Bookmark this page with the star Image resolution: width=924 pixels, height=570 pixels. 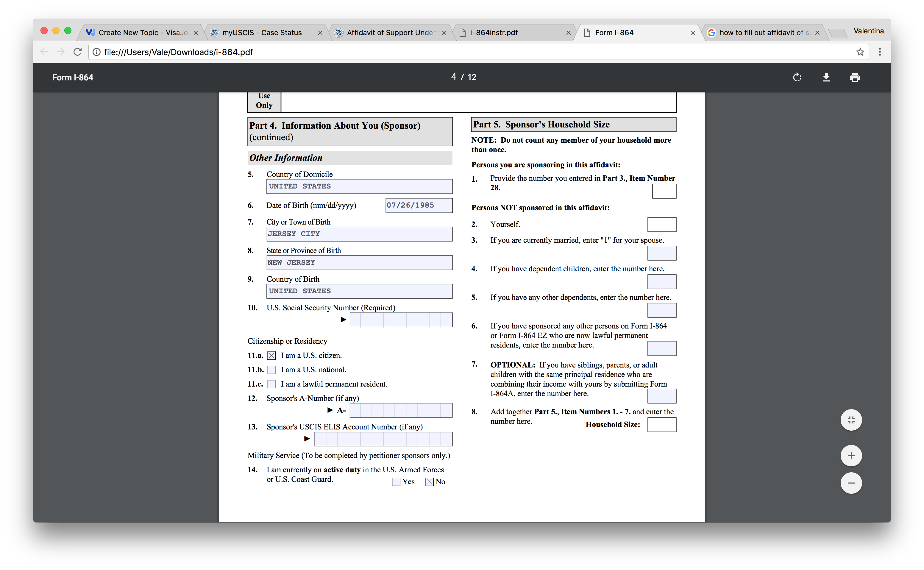860,52
